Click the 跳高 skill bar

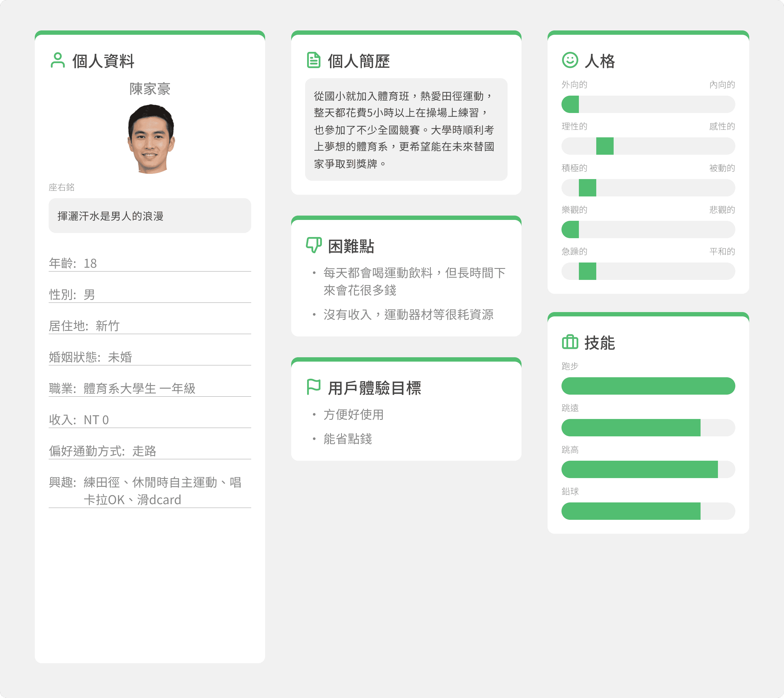click(648, 469)
